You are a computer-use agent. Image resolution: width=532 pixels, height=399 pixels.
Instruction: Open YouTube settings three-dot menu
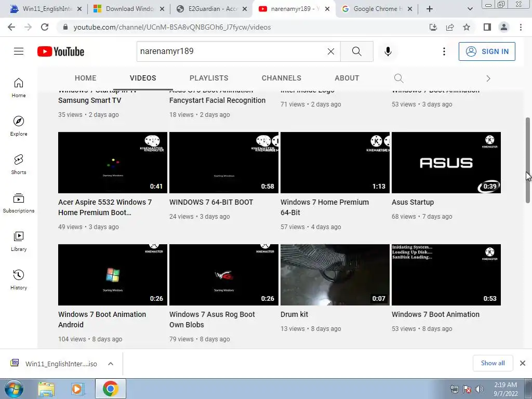pos(444,51)
